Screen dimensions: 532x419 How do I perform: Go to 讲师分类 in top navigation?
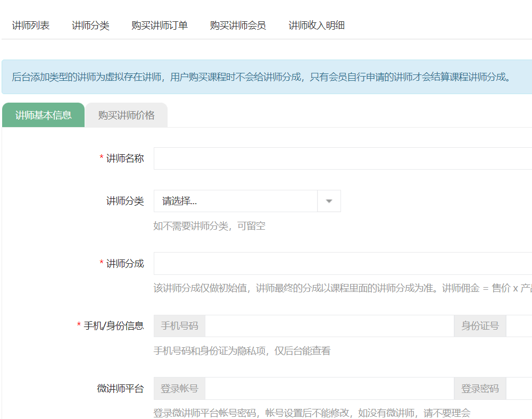click(x=90, y=26)
